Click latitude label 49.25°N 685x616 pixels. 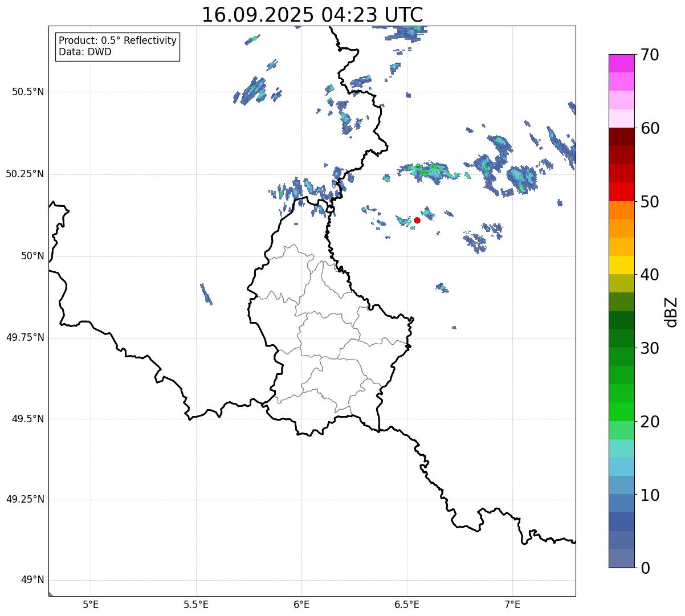point(25,499)
